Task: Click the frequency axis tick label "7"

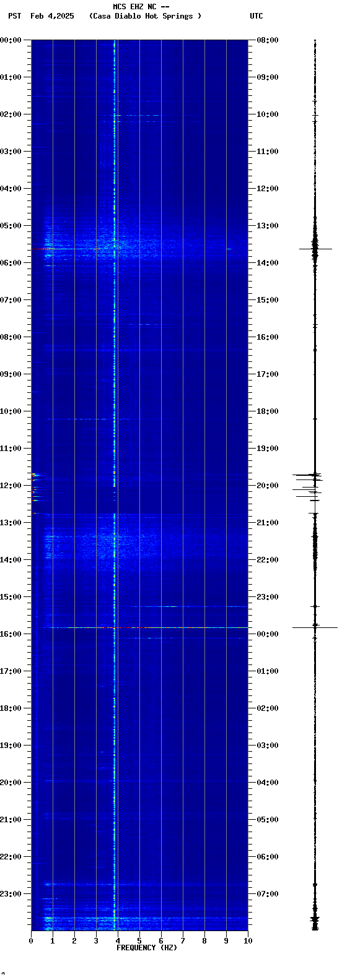Action: [183, 941]
